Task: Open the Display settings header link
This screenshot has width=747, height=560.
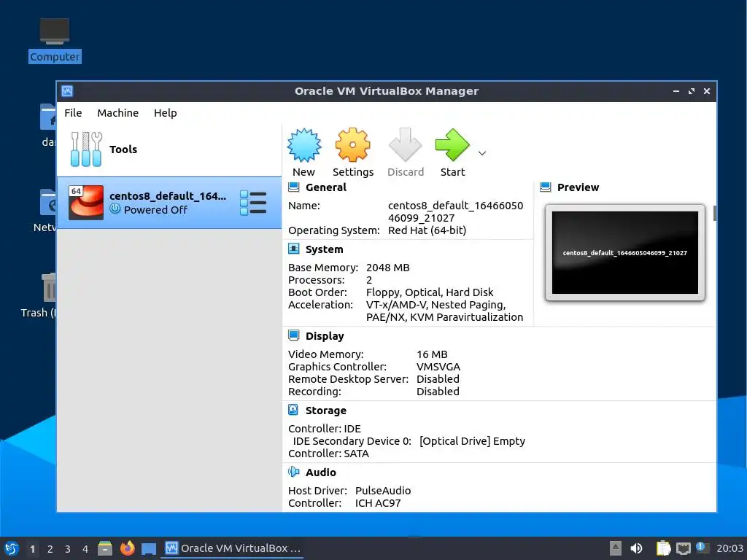Action: point(325,335)
